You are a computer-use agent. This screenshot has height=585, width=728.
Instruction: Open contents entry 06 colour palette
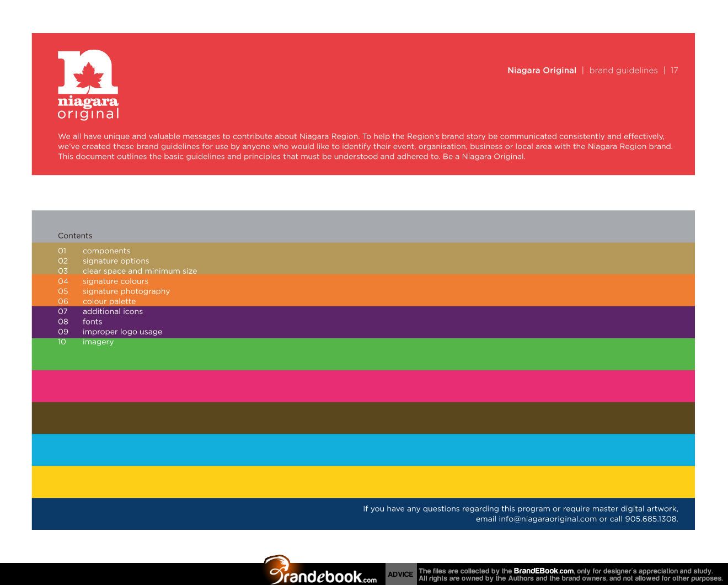click(97, 301)
